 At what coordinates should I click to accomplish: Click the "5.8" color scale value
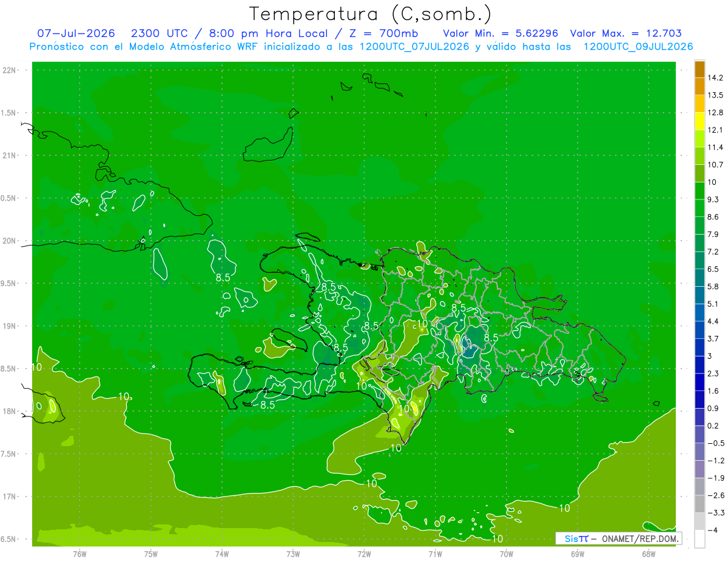[715, 287]
